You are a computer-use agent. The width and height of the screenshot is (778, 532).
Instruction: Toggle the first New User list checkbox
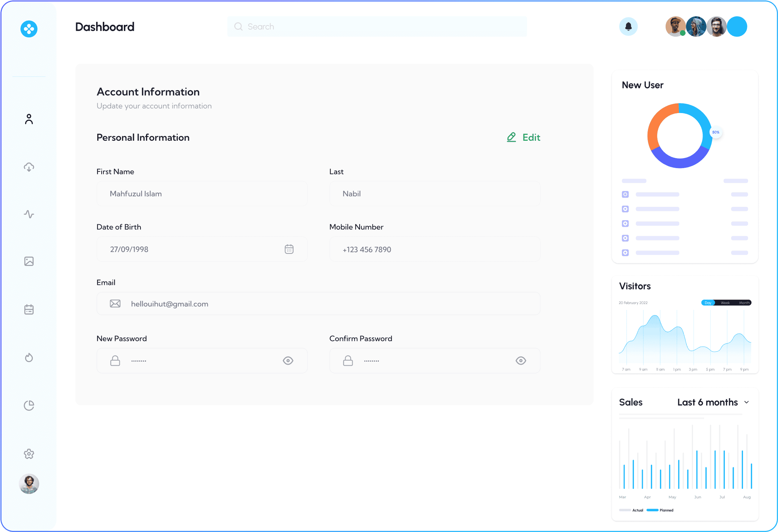tap(625, 194)
